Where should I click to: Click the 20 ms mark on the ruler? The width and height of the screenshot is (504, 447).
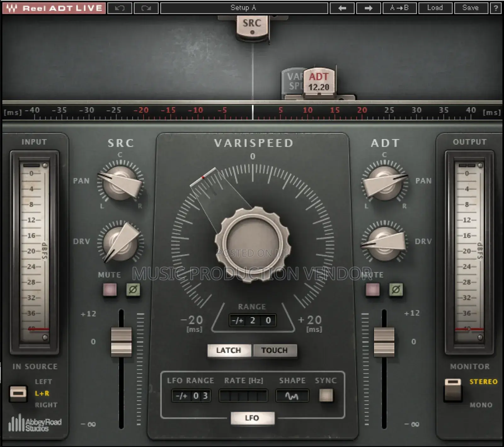click(362, 110)
